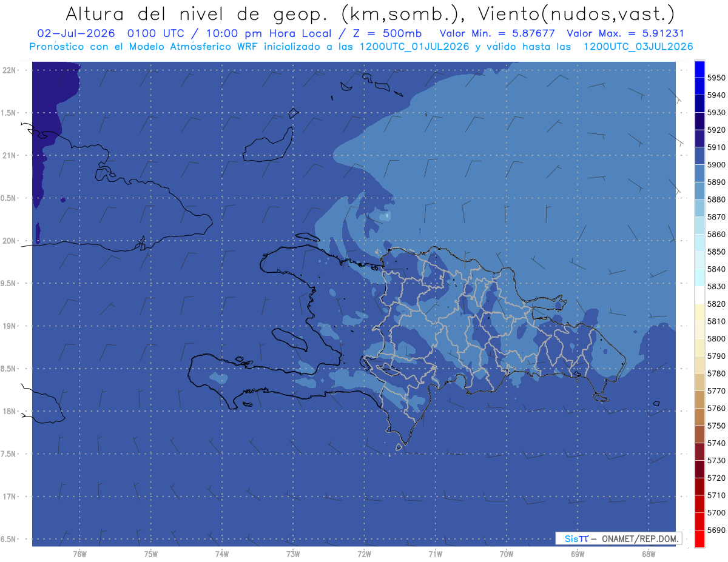Click the '71W' longitude axis label
The width and height of the screenshot is (728, 562).
point(435,554)
